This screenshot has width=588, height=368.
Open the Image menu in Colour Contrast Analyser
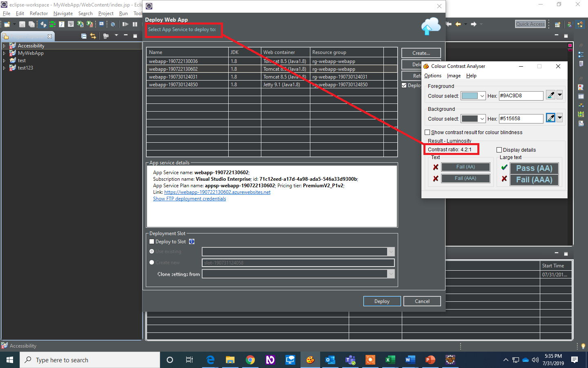pyautogui.click(x=454, y=75)
